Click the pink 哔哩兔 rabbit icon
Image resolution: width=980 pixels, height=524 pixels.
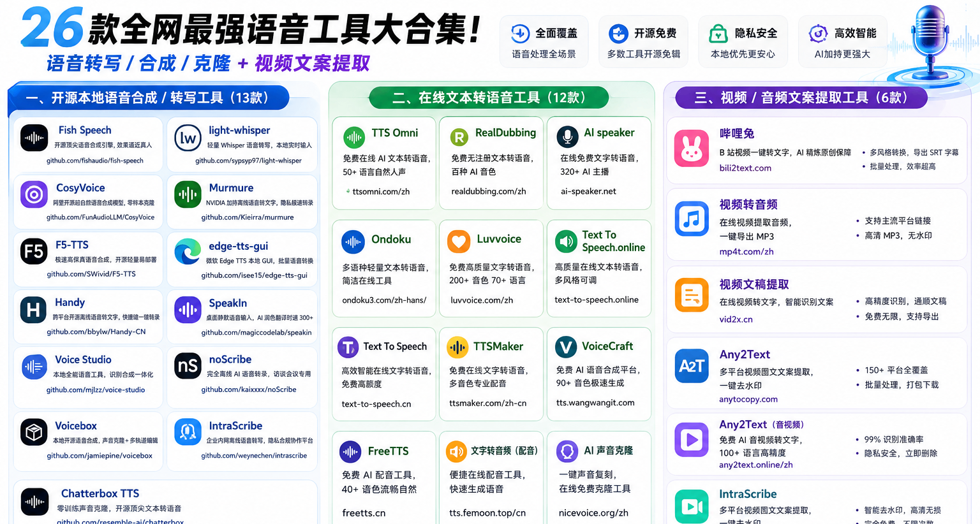(692, 149)
